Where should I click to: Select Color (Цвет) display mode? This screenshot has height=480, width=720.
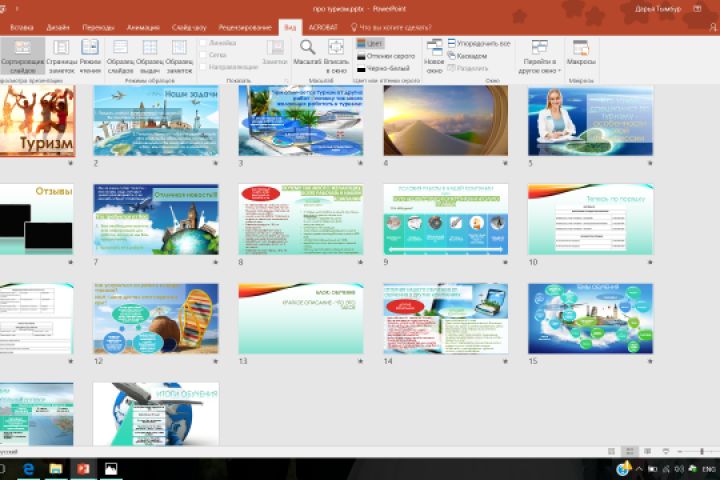pyautogui.click(x=370, y=44)
